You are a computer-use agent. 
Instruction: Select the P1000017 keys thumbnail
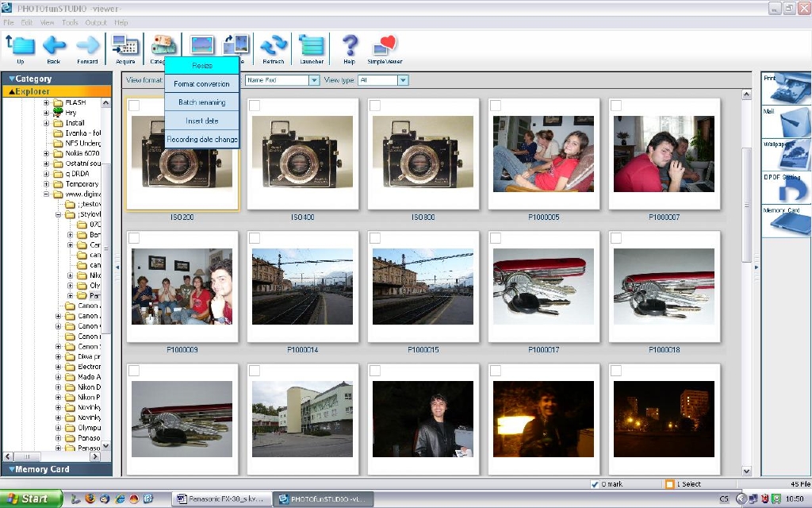[x=543, y=286]
